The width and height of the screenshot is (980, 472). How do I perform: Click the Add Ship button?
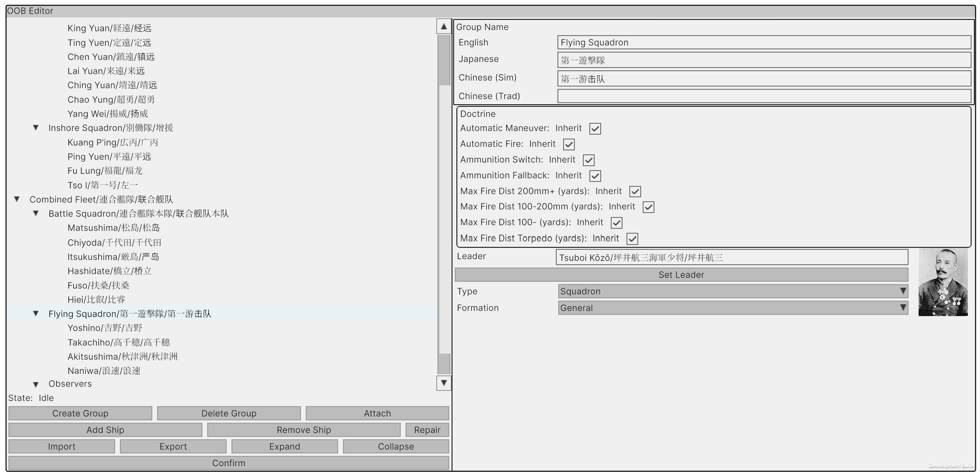(x=105, y=430)
